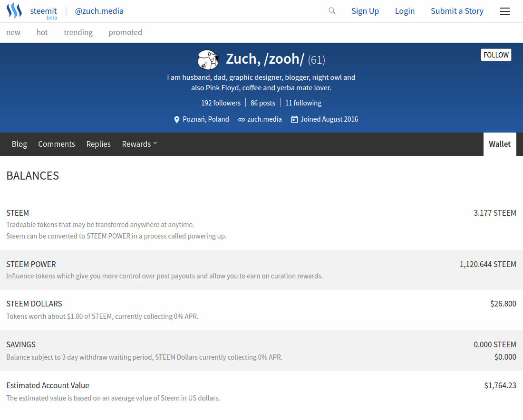
Task: Expand the Rewards dropdown
Action: click(139, 144)
